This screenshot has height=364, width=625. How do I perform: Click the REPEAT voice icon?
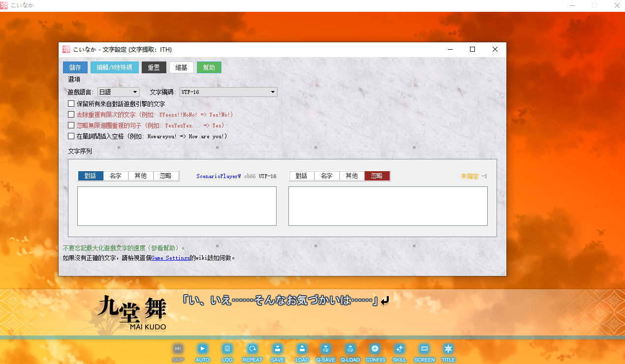click(252, 349)
